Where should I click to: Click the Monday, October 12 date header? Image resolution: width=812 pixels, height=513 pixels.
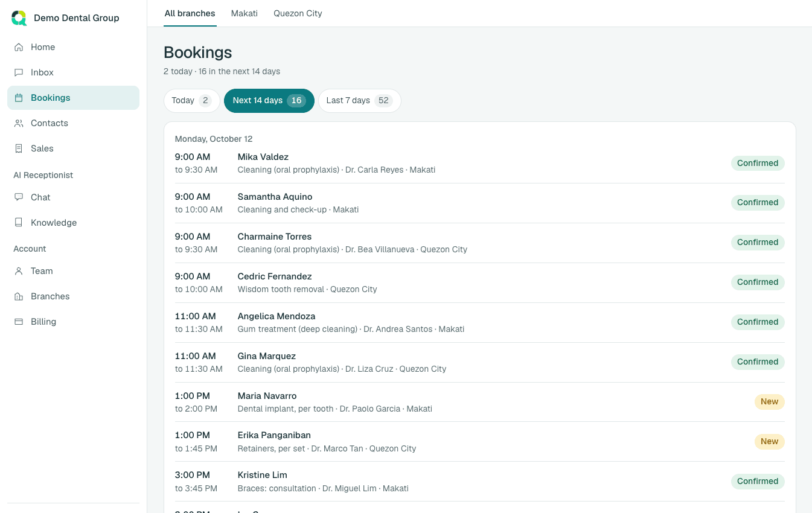point(214,139)
